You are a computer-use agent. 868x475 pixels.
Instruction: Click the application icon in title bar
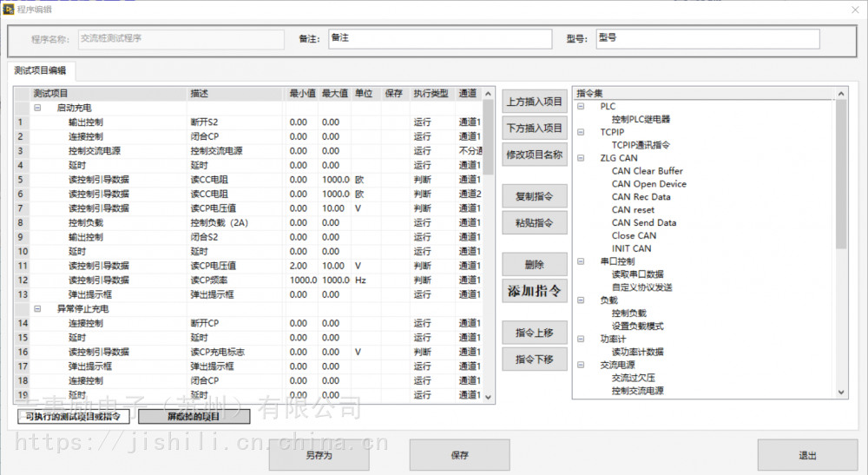(x=9, y=9)
